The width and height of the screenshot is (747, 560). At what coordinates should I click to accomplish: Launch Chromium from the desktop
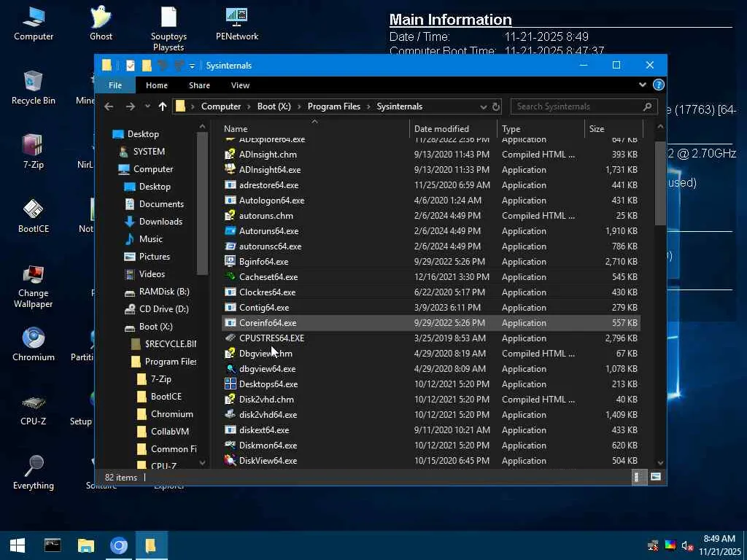pos(34,344)
